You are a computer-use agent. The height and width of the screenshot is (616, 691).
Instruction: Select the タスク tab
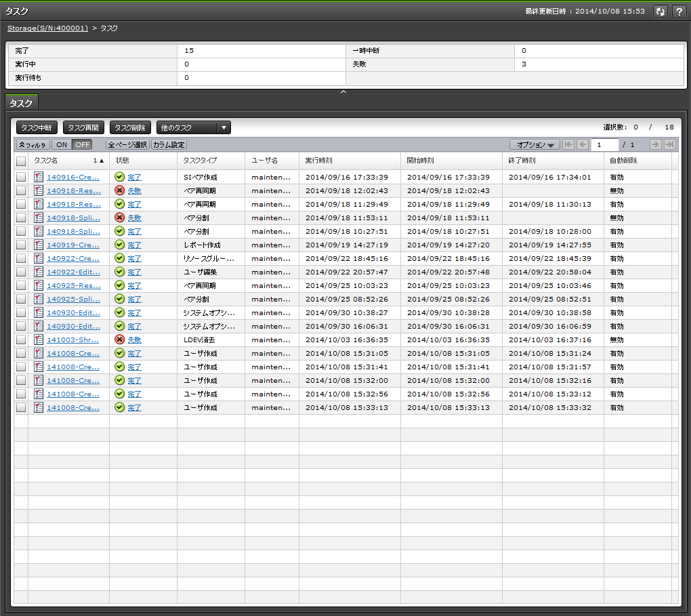[21, 103]
